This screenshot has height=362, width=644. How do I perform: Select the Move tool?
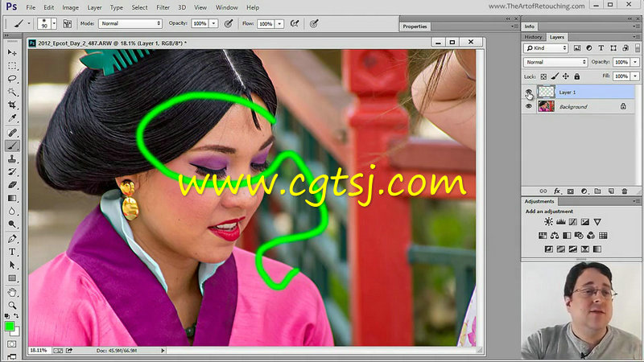pos(12,52)
